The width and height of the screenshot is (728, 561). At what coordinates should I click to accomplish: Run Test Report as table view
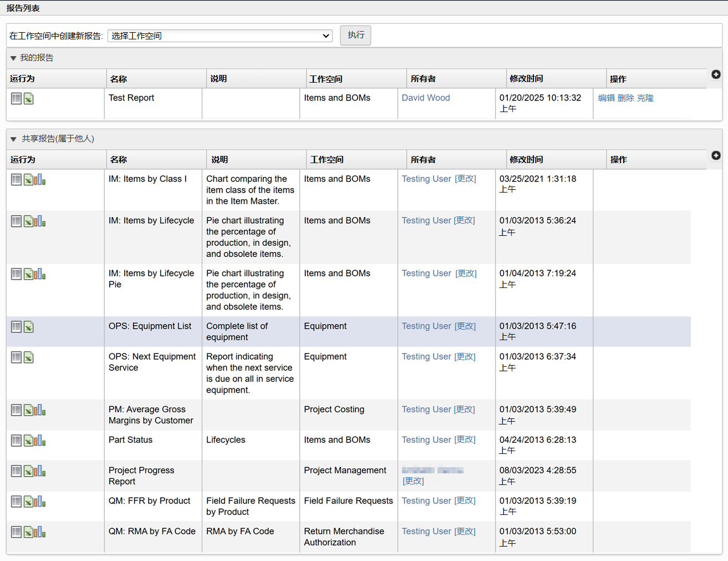tap(16, 99)
